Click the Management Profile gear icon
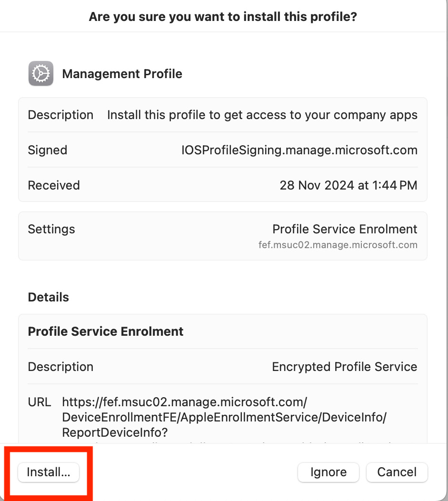The height and width of the screenshot is (501, 448). click(x=41, y=73)
